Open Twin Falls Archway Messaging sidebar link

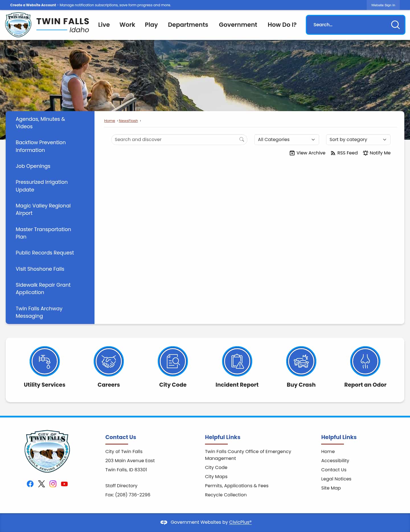point(39,312)
